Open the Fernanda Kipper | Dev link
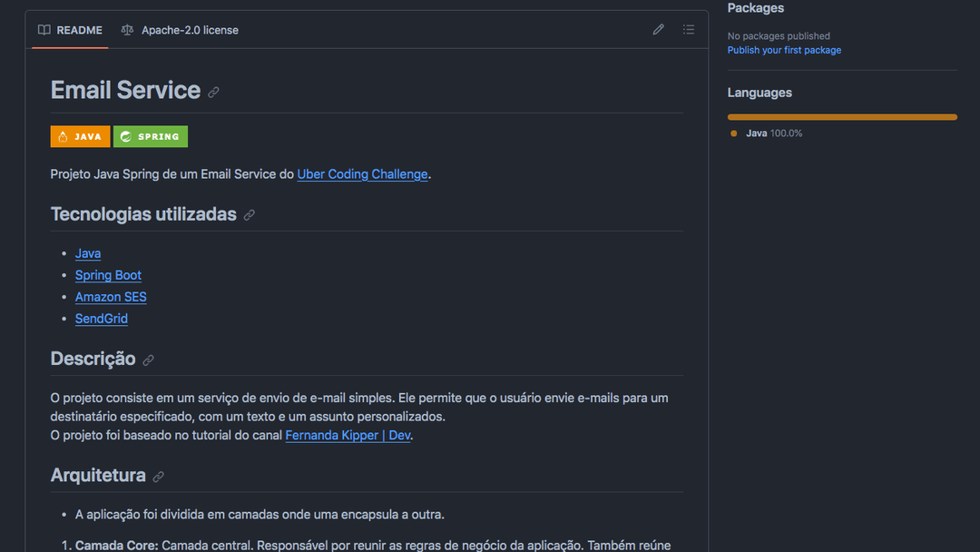980x552 pixels. pyautogui.click(x=348, y=435)
